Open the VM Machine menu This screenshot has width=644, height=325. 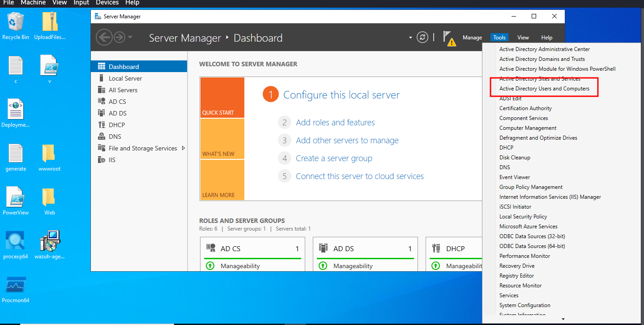33,3
